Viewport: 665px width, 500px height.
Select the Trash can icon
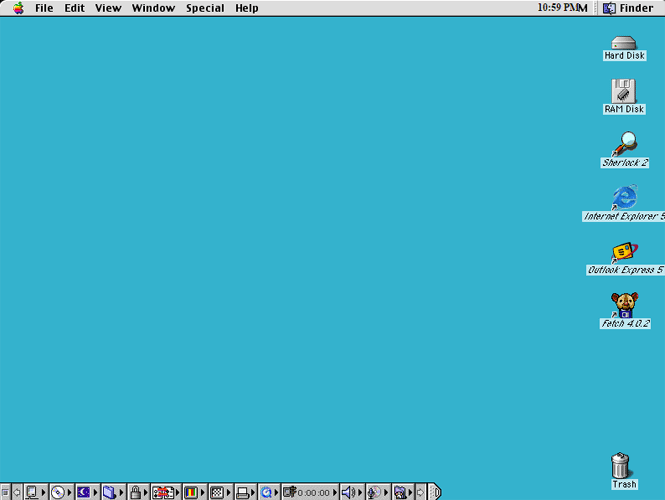tap(620, 465)
